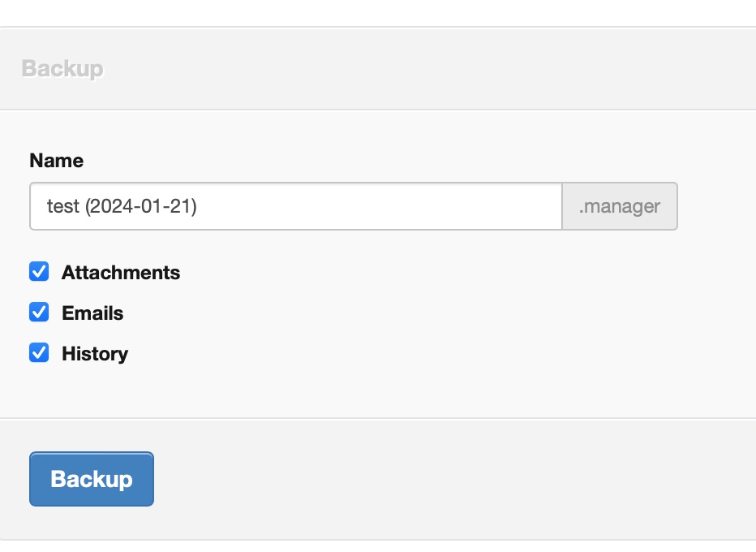This screenshot has height=552, width=756.
Task: Hit the blue checkmark beside History
Action: [x=39, y=353]
